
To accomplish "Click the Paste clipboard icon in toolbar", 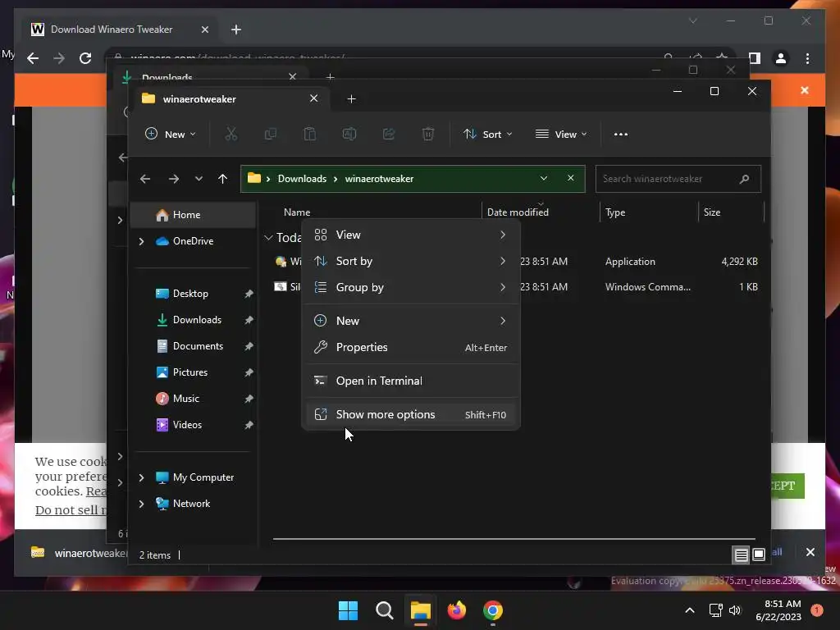I will coord(309,134).
